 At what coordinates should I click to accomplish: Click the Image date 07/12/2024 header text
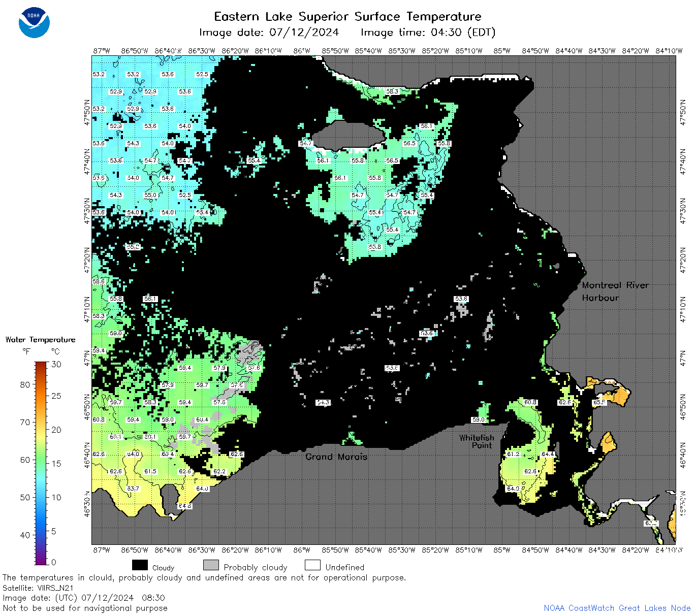(269, 33)
